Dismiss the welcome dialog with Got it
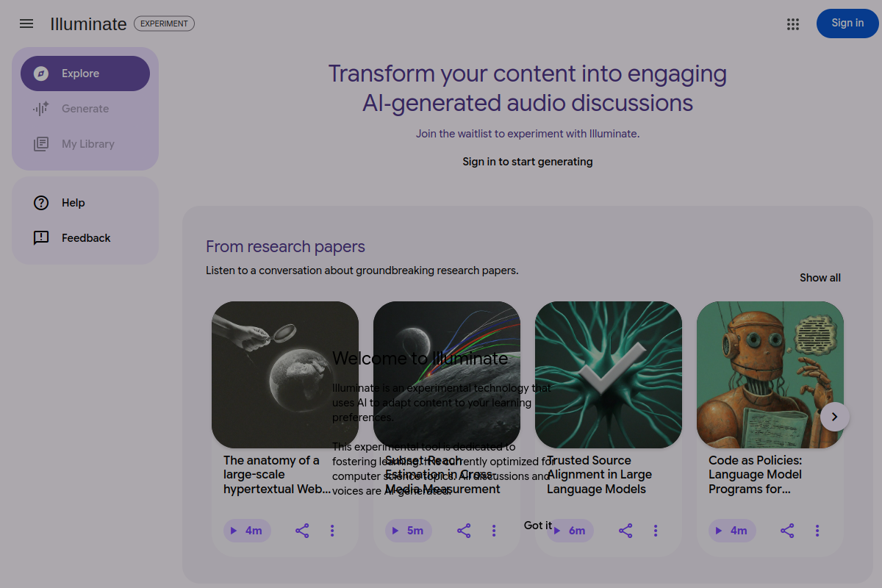 537,525
